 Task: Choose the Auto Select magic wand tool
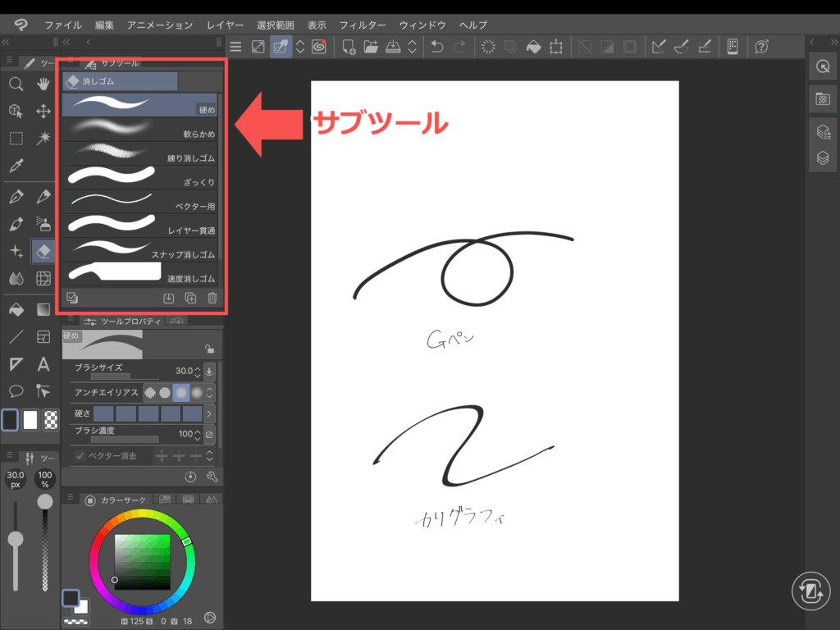(43, 138)
